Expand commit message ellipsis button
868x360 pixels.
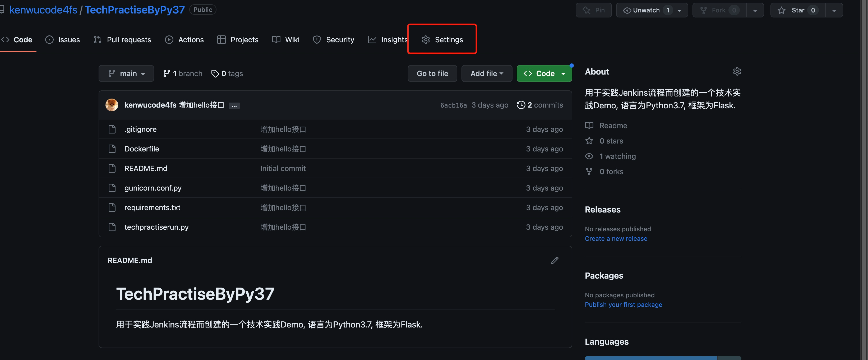tap(234, 105)
